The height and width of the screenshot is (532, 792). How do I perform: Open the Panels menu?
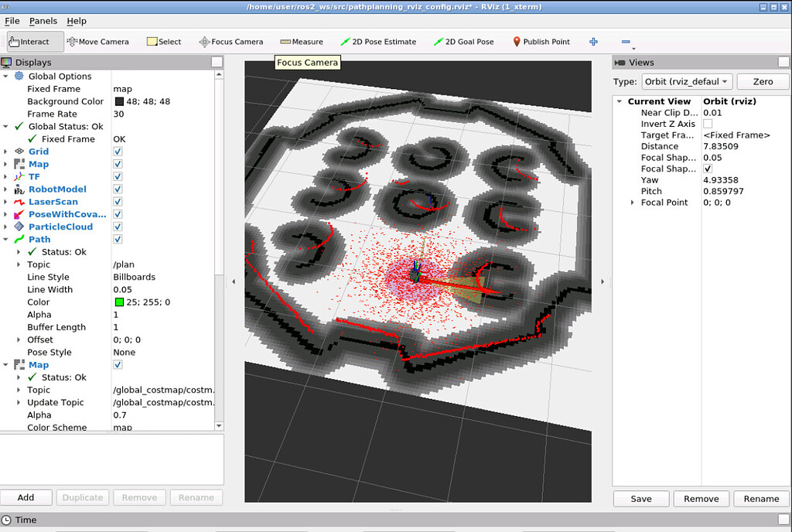[x=43, y=21]
